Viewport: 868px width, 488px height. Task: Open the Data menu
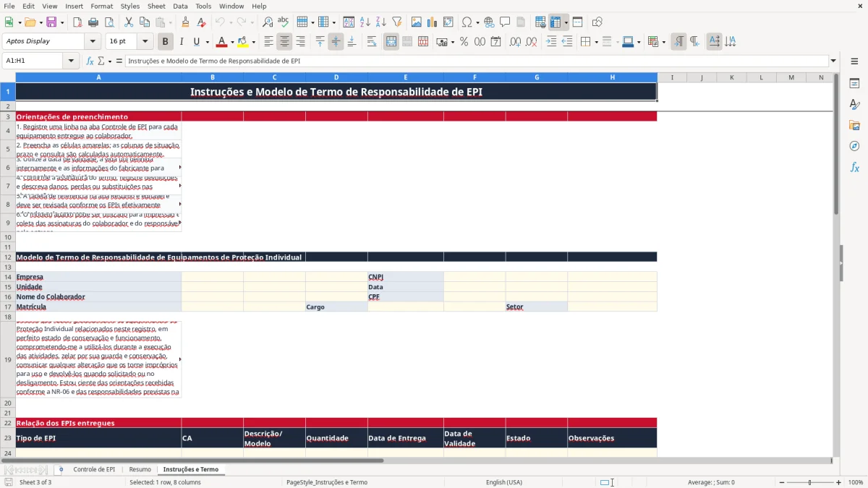[180, 6]
